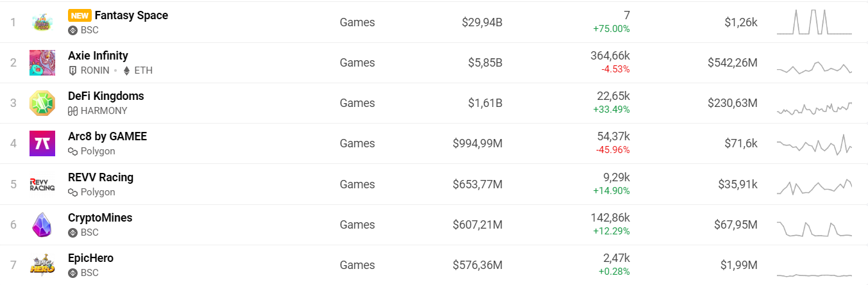Click the HARMONY chain icon under DeFi Kingdoms
Viewport: 868px width, 285px height.
pyautogui.click(x=72, y=111)
